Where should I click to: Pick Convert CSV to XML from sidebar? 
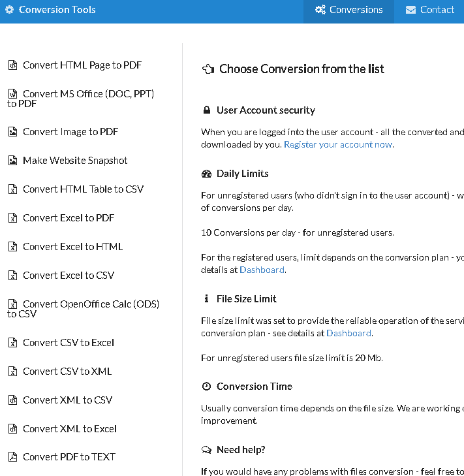[x=67, y=372]
